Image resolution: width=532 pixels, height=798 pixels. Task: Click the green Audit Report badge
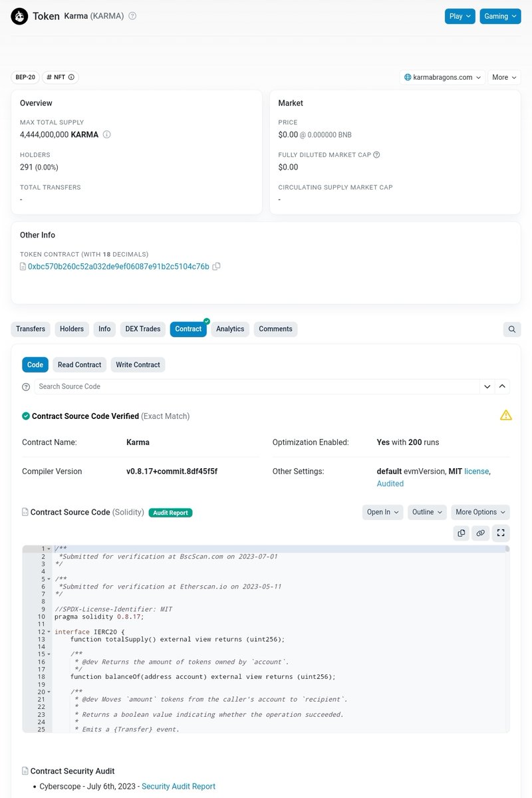[x=170, y=513]
